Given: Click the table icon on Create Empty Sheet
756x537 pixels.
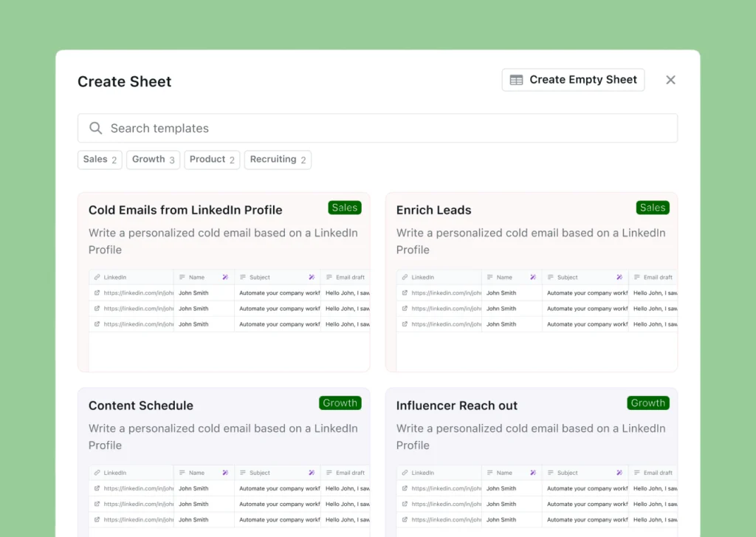Looking at the screenshot, I should click(x=517, y=81).
